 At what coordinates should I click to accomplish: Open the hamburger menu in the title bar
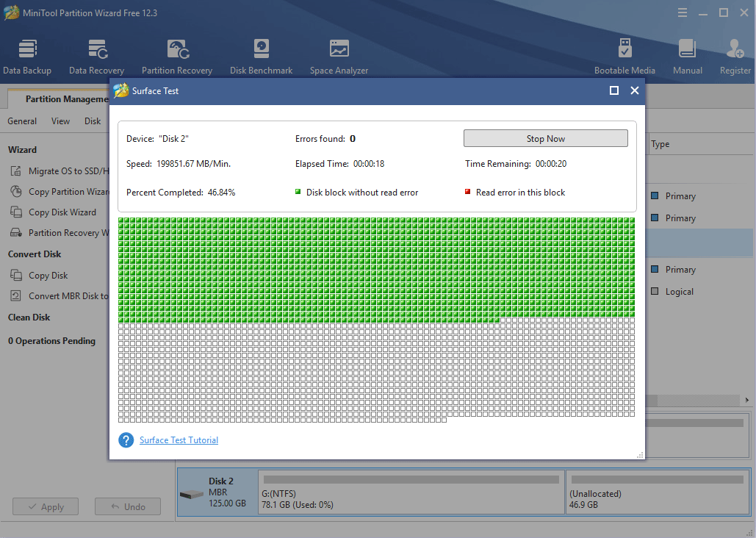pos(683,13)
